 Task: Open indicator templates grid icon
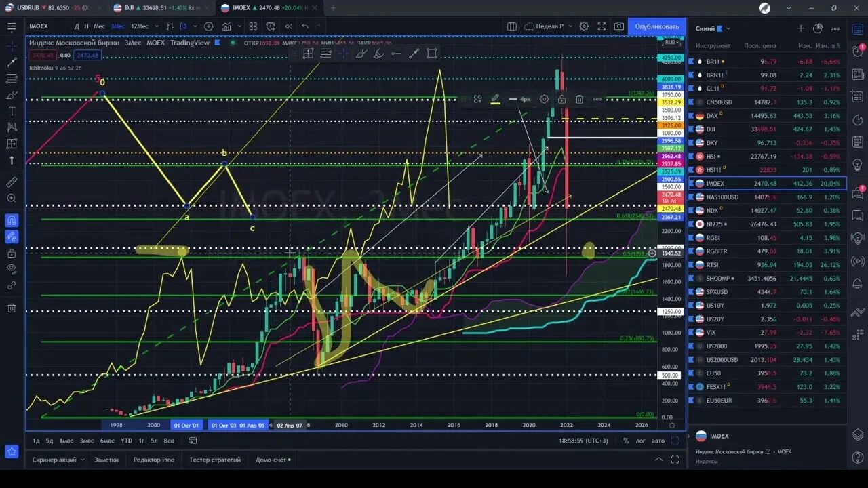pos(253,26)
